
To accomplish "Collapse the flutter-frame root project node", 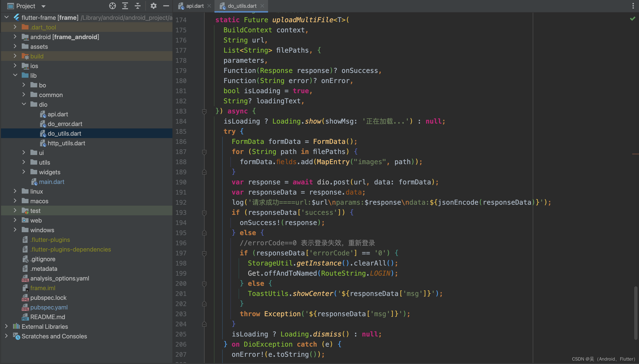I will pos(7,17).
